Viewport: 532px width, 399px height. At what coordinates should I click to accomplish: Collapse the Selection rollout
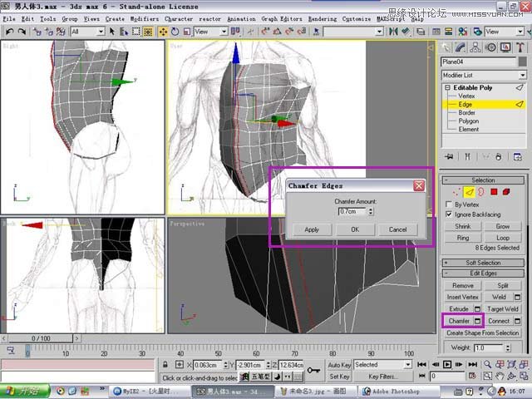pyautogui.click(x=483, y=180)
